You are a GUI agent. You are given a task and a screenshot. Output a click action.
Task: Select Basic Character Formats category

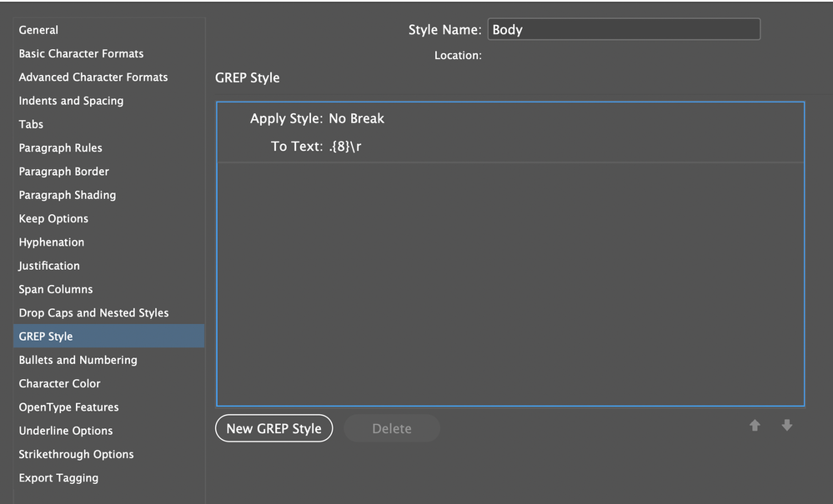(x=109, y=53)
